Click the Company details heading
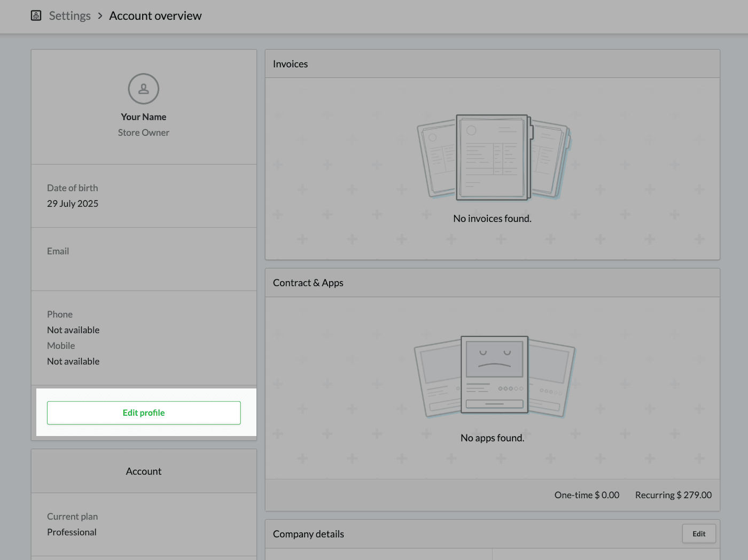Screen dimensions: 748x560 (308, 534)
